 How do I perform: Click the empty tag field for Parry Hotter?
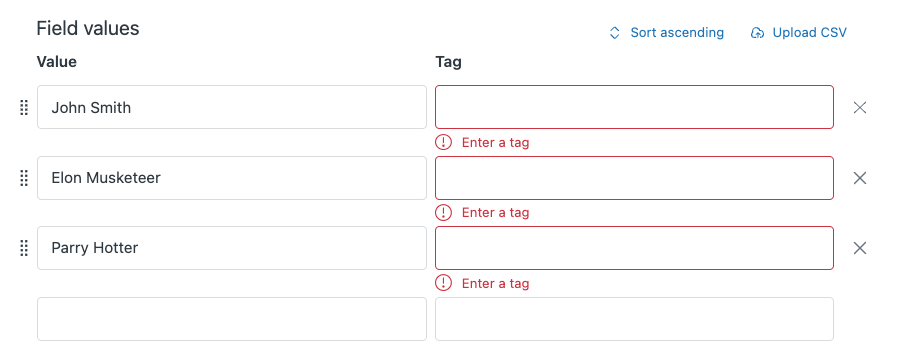tap(635, 249)
